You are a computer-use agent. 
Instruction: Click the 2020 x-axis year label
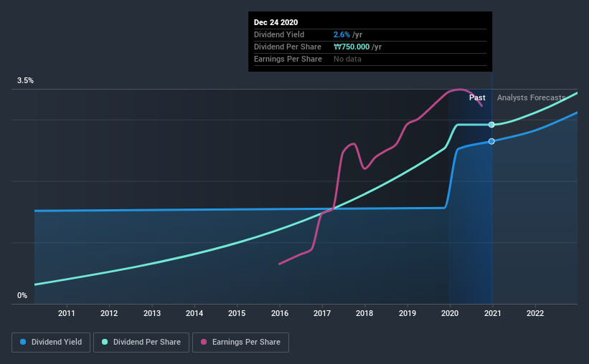point(450,313)
